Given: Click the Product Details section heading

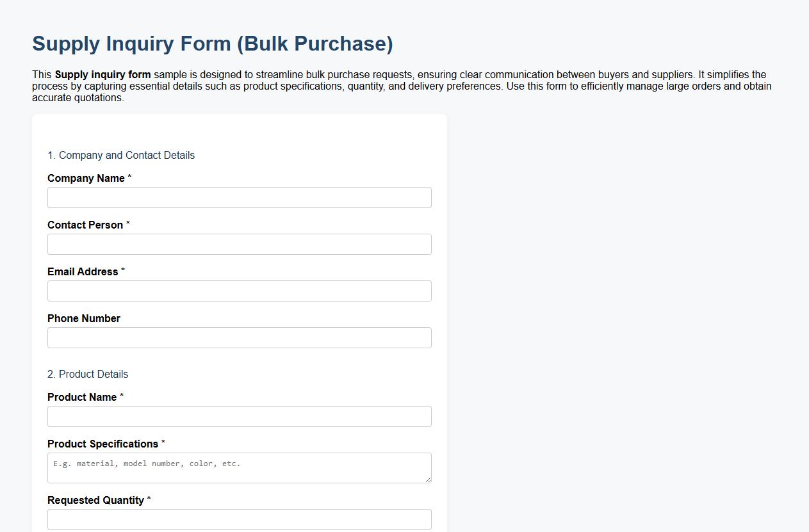Looking at the screenshot, I should coord(88,374).
